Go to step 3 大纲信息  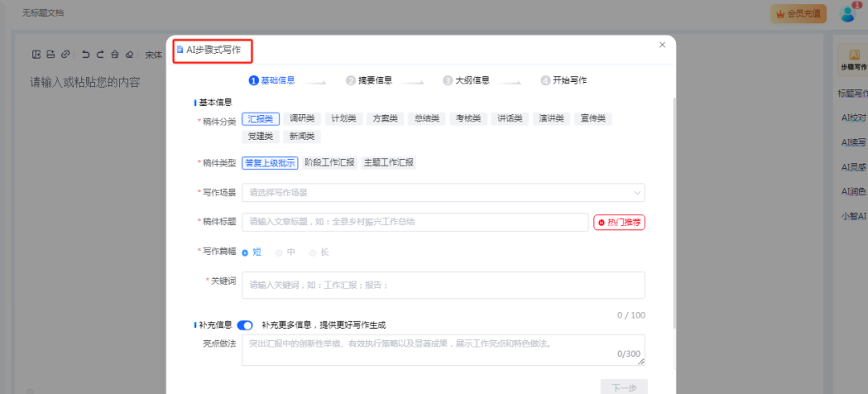click(466, 80)
